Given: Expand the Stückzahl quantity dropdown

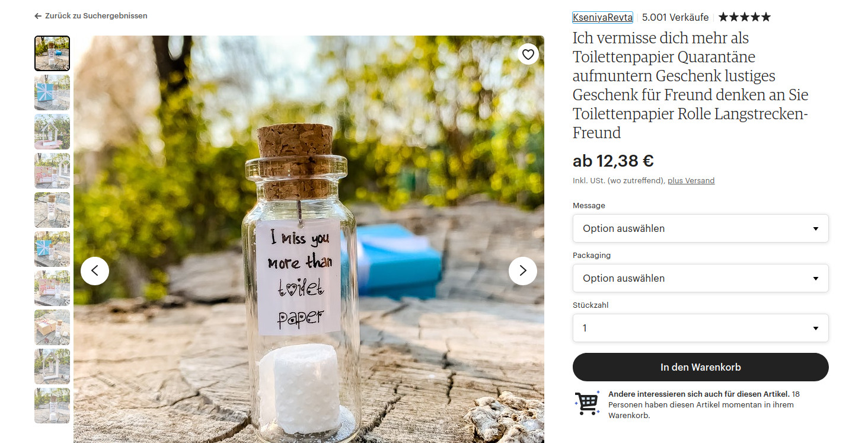Looking at the screenshot, I should (x=701, y=328).
